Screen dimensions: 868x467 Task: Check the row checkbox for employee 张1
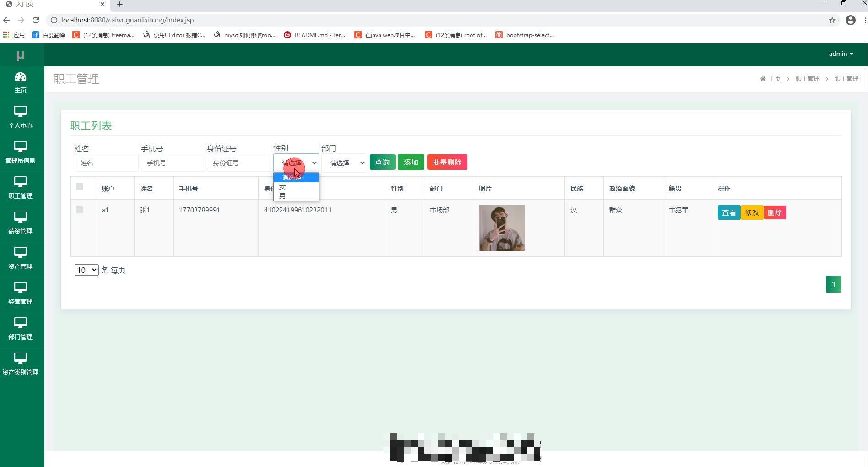click(x=80, y=210)
